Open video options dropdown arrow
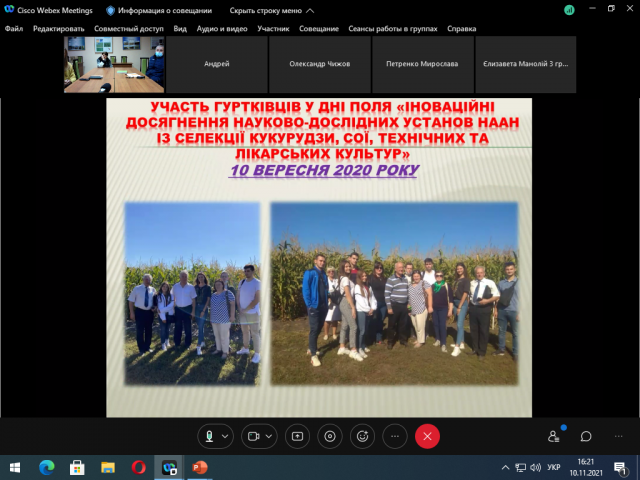This screenshot has height=480, width=640. [x=269, y=436]
